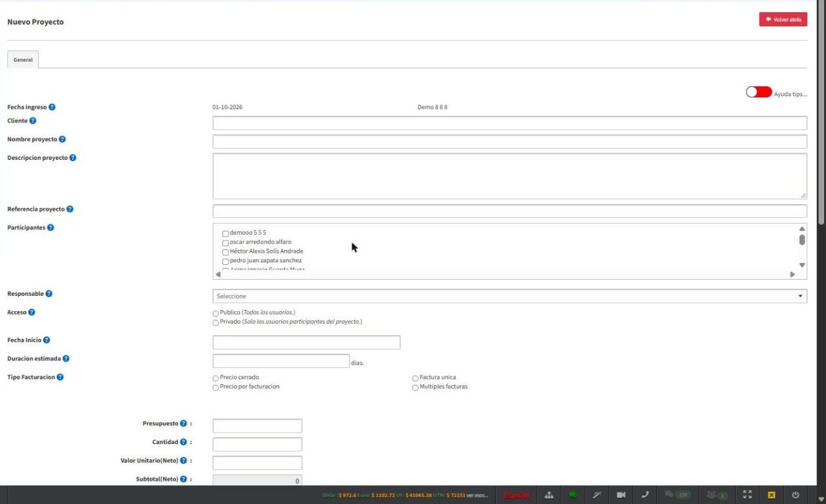Click help icon next to Fecha ingreso

tap(52, 107)
